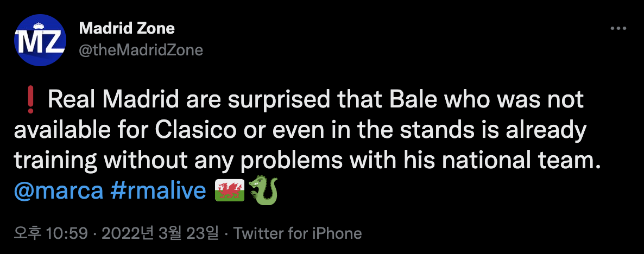Open the Madrid Zone display name
The image size is (644, 254).
click(127, 28)
